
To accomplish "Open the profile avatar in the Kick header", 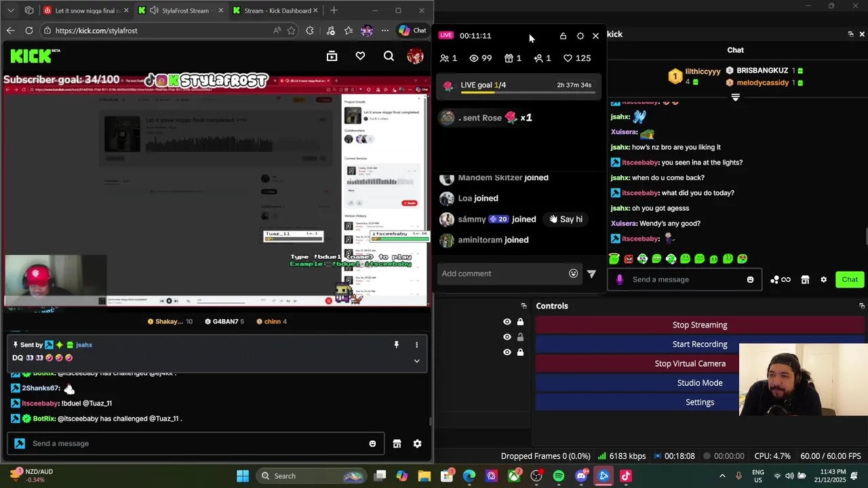I will pos(415,56).
